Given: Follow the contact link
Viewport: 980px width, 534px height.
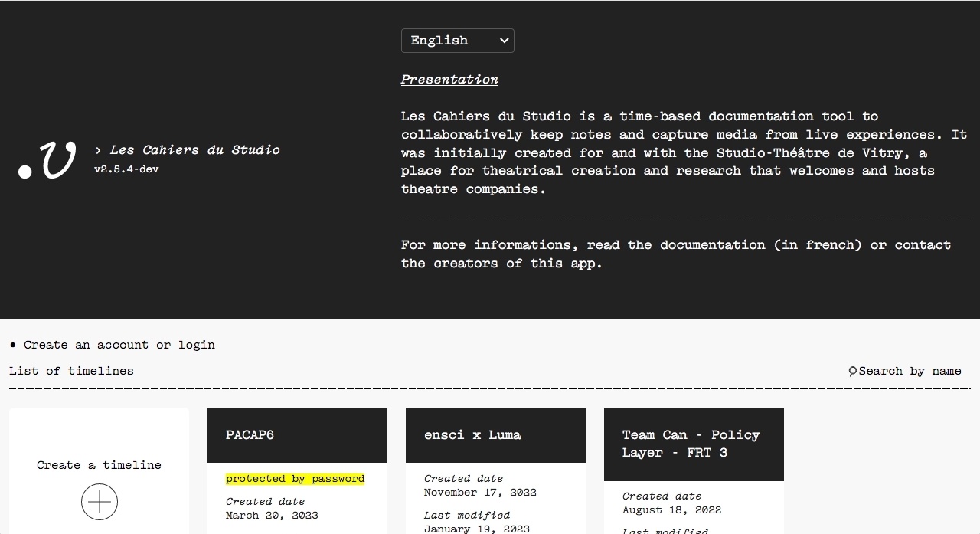Looking at the screenshot, I should [x=923, y=245].
